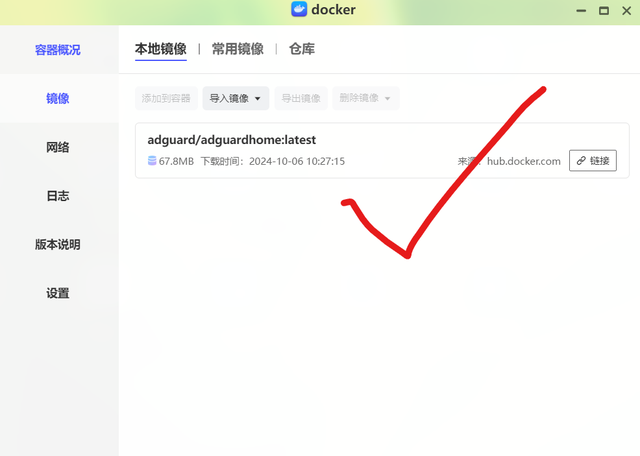Expand the 导入镜像 dropdown
Image resolution: width=640 pixels, height=456 pixels.
click(236, 98)
